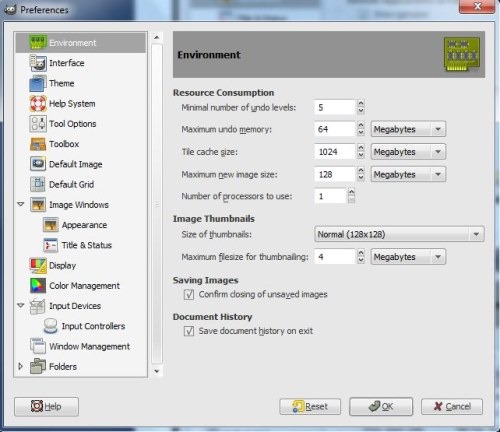Click the Maximum undo memory field
The height and width of the screenshot is (432, 500).
(334, 129)
